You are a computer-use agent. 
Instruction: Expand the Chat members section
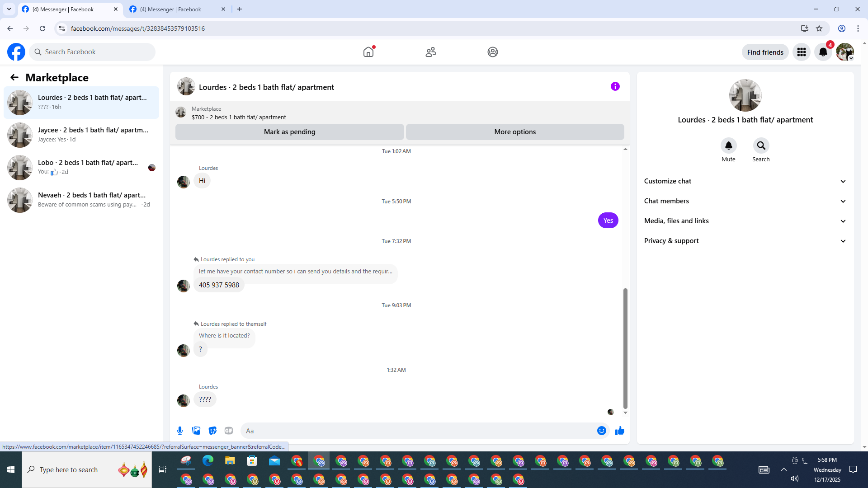pos(745,201)
